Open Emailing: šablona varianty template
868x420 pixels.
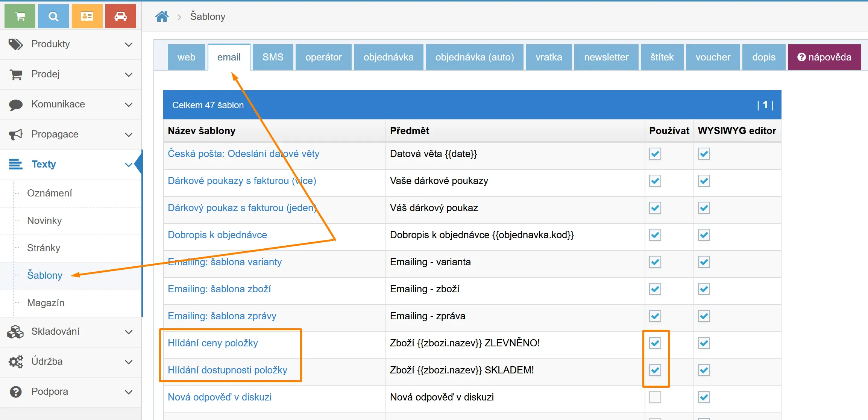click(x=225, y=262)
